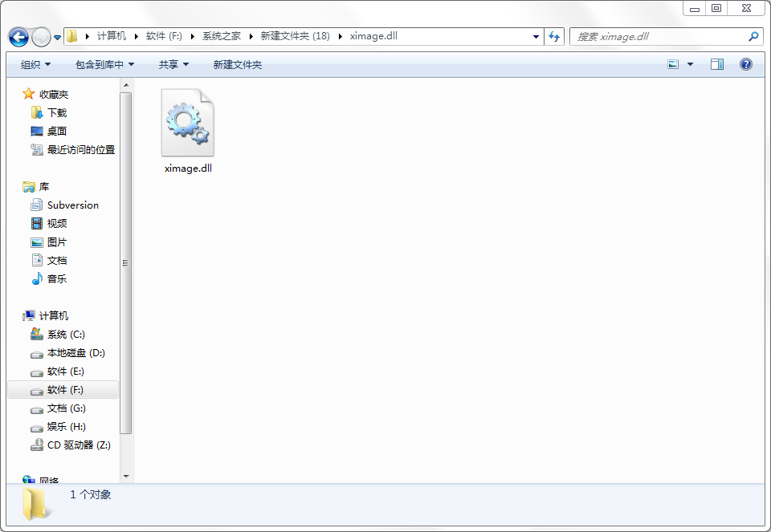Image resolution: width=771 pixels, height=532 pixels.
Task: Click 系统之家 in the address breadcrumb
Action: click(221, 36)
